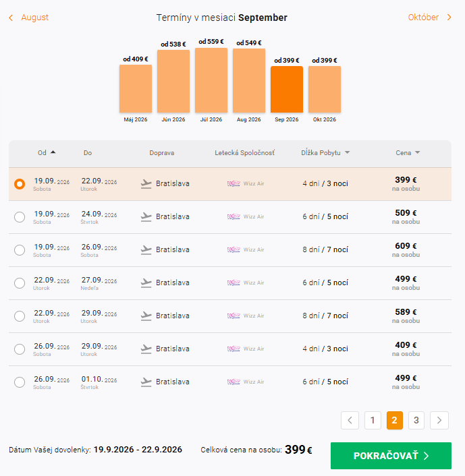This screenshot has width=465, height=476.
Task: Sort by Dĺžka Pobytu column arrow
Action: (x=347, y=153)
